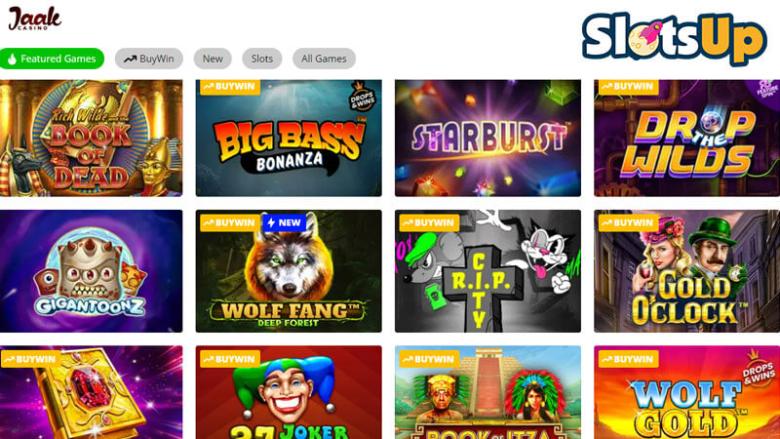The image size is (780, 439).
Task: Switch to the BuyWin category tab
Action: coord(149,59)
